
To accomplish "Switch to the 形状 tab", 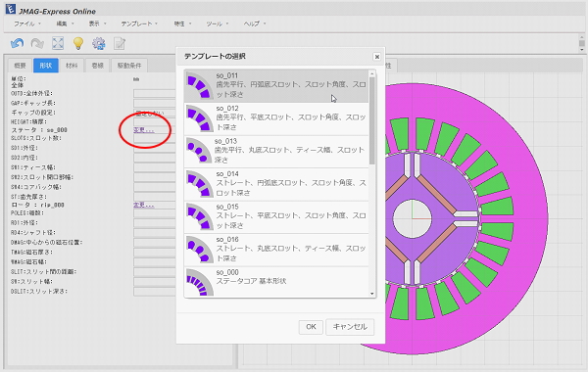I will (x=46, y=66).
